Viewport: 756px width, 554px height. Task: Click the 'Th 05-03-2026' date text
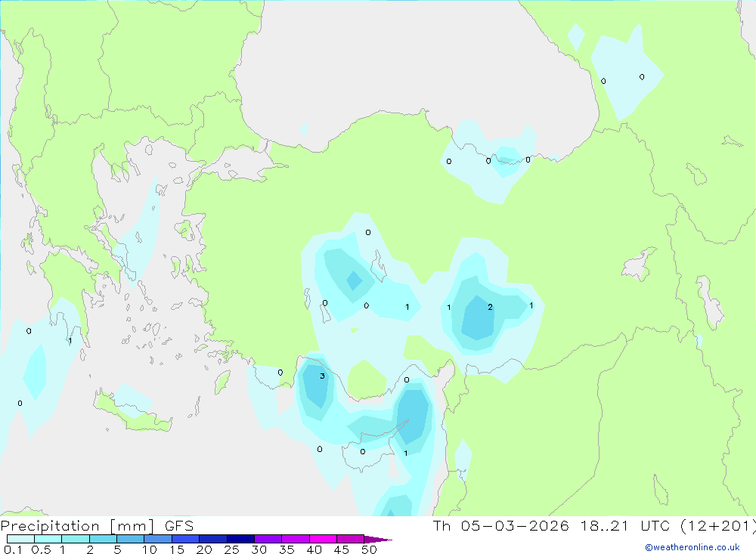pos(501,526)
